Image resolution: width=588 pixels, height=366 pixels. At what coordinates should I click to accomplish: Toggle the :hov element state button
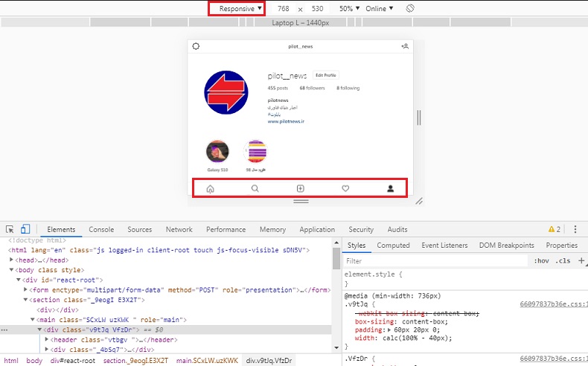click(x=542, y=260)
